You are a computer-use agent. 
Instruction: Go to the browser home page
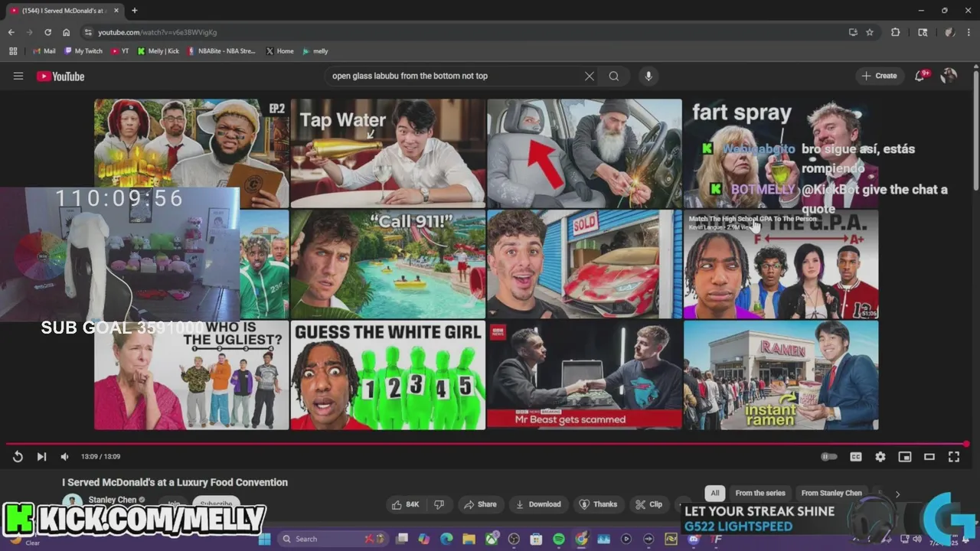(x=66, y=32)
